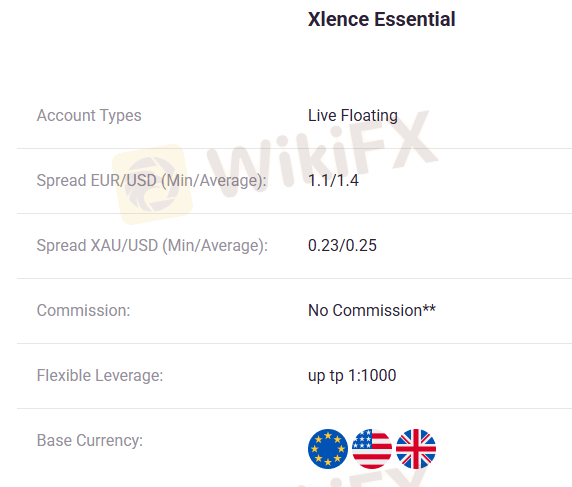Viewport: 572px width, 487px height.
Task: Click the Flexible Leverage label
Action: point(100,375)
